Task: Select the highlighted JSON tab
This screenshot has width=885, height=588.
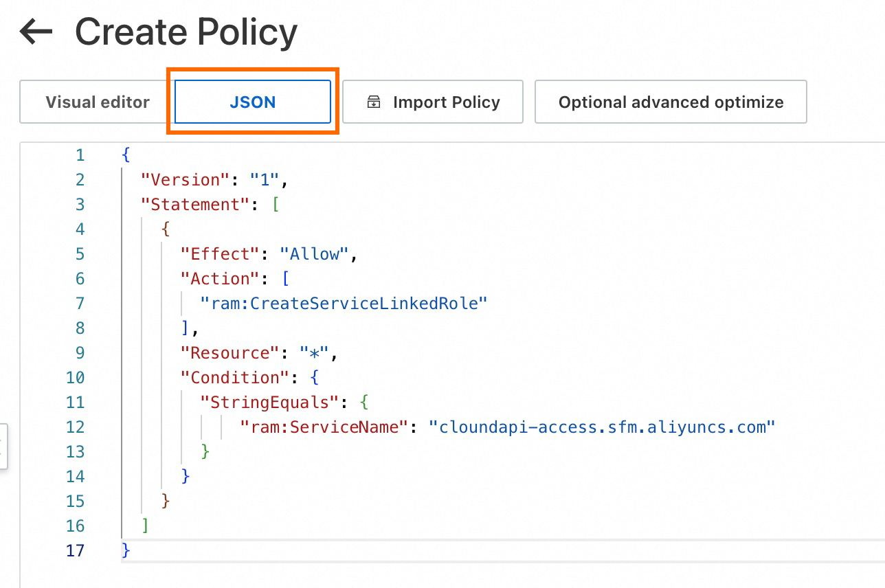Action: coord(251,102)
